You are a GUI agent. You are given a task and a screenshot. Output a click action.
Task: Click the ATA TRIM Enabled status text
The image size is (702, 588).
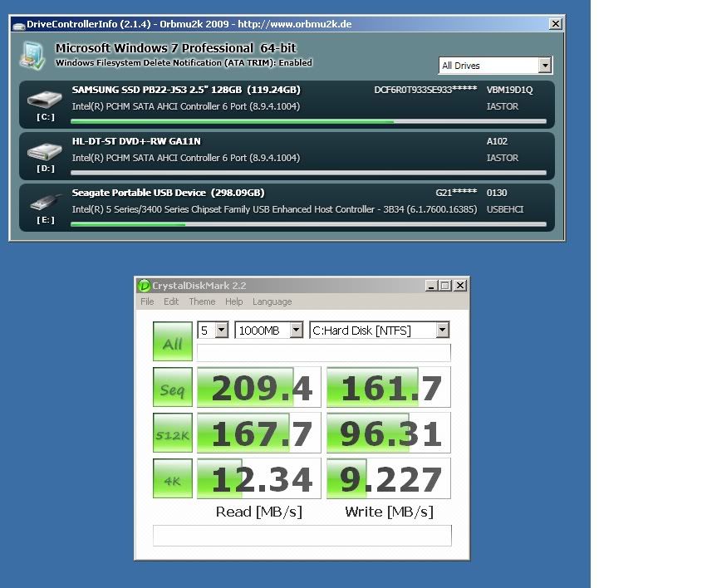pos(184,63)
